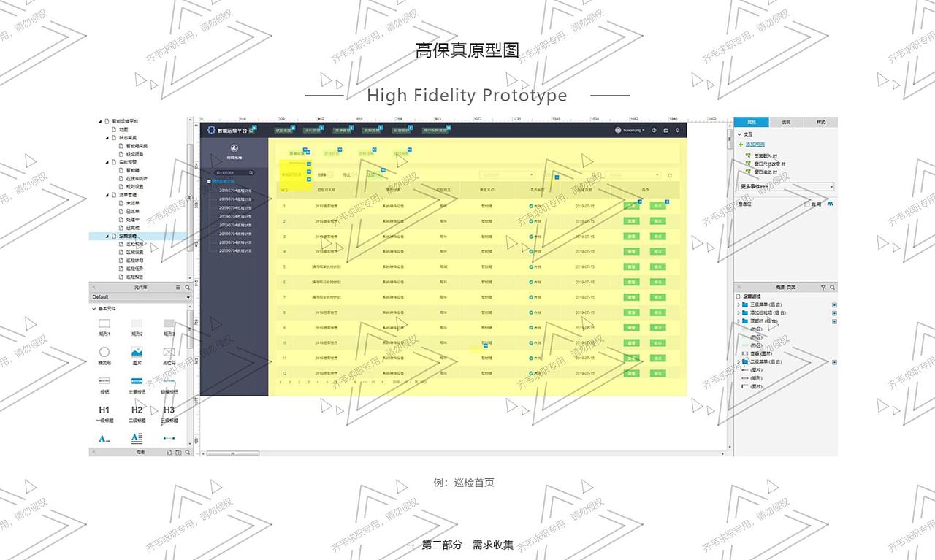
Task: Add a folder in the 母版 masters panel
Action: [x=178, y=453]
